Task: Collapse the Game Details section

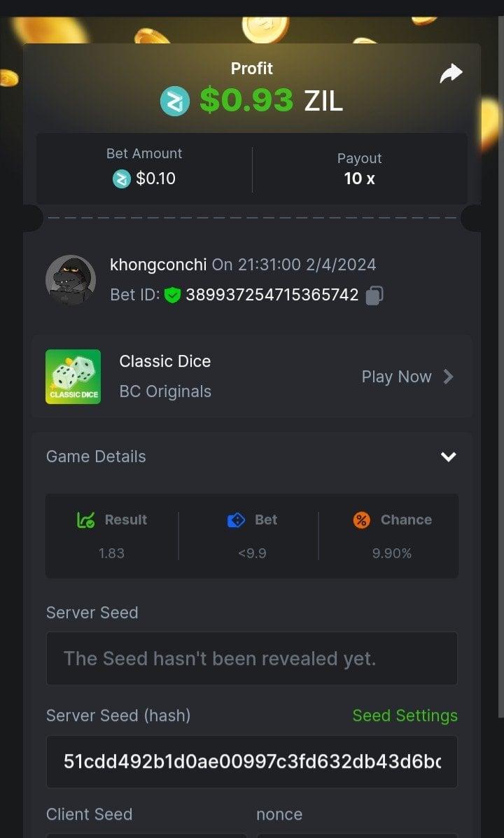Action: [448, 456]
